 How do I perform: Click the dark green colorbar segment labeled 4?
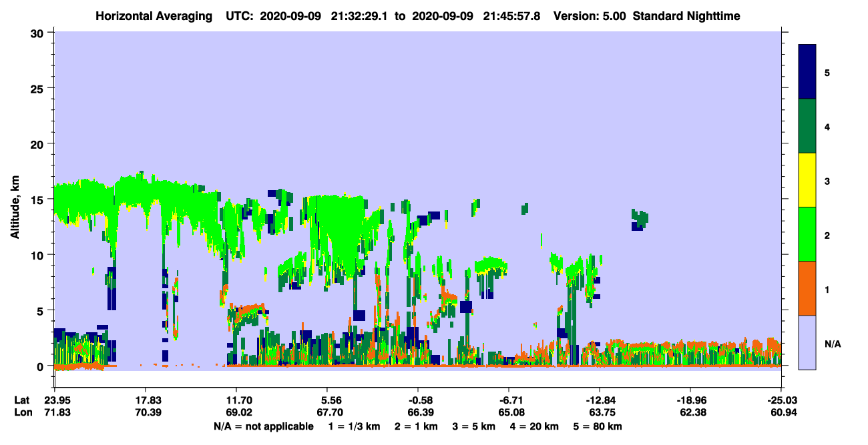pyautogui.click(x=807, y=126)
